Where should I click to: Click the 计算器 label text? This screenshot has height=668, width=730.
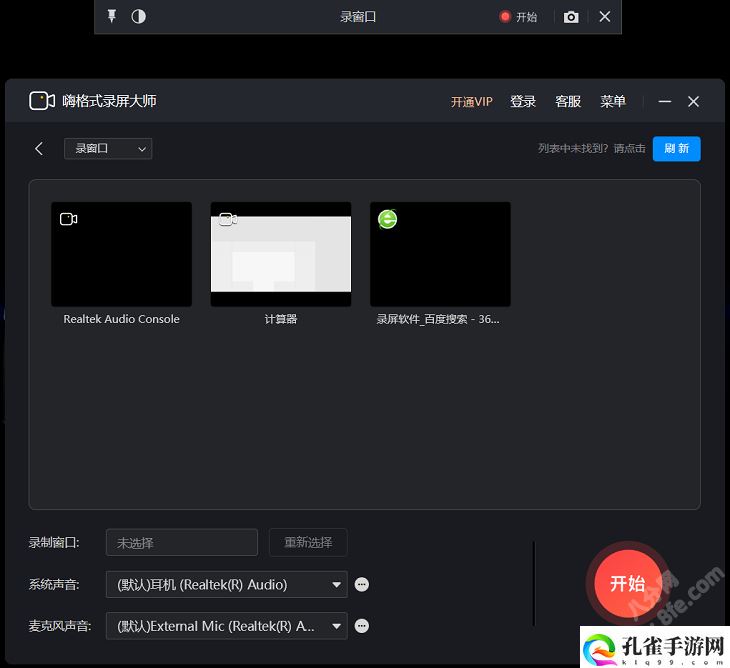(281, 319)
